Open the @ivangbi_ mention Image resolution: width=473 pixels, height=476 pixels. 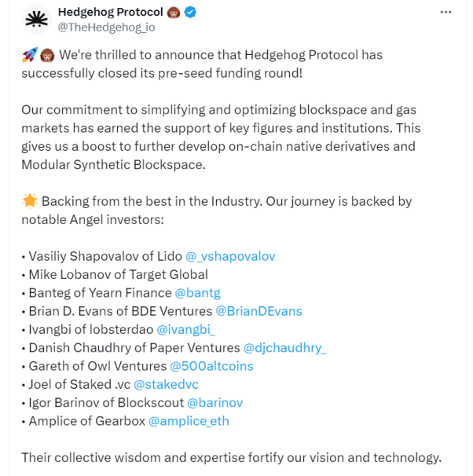click(185, 329)
